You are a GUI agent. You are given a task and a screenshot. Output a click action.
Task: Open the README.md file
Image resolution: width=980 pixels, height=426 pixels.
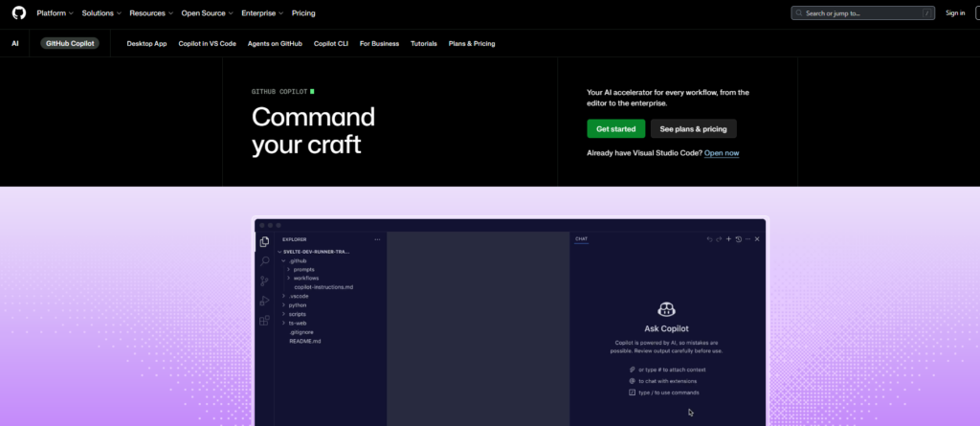coord(305,341)
